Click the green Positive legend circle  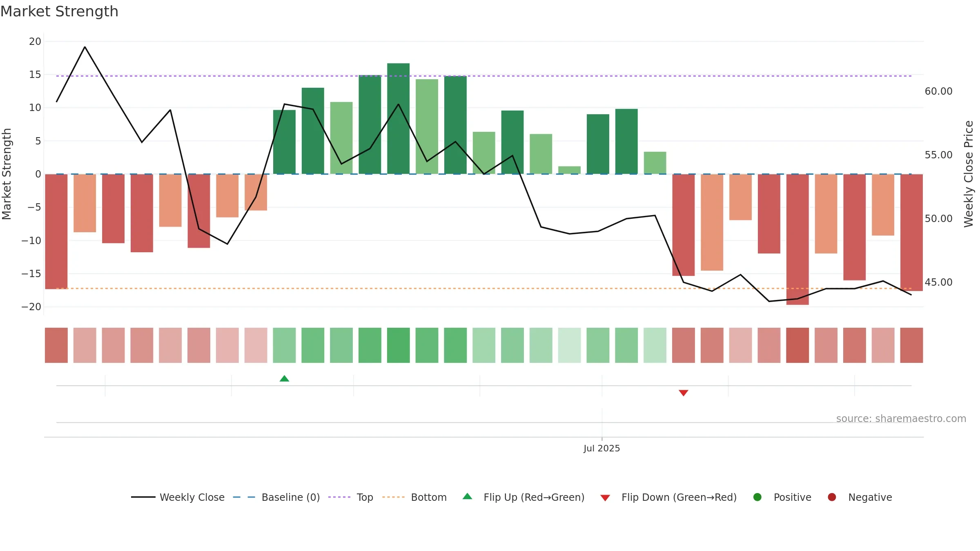pyautogui.click(x=757, y=497)
